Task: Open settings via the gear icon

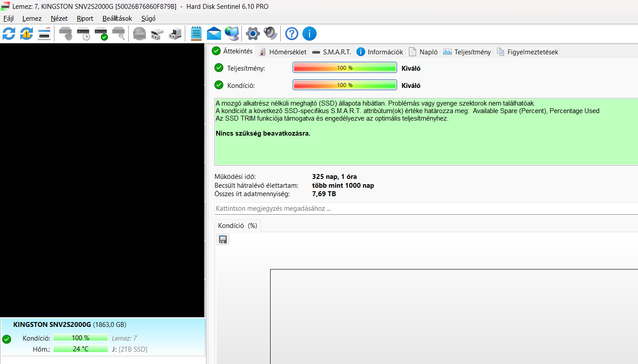Action: point(253,34)
